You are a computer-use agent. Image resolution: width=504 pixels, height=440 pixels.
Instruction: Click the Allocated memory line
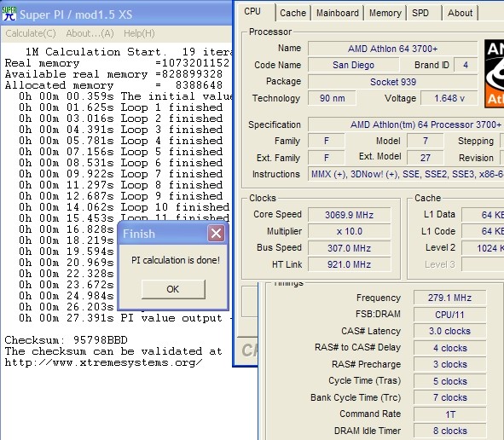click(x=113, y=85)
